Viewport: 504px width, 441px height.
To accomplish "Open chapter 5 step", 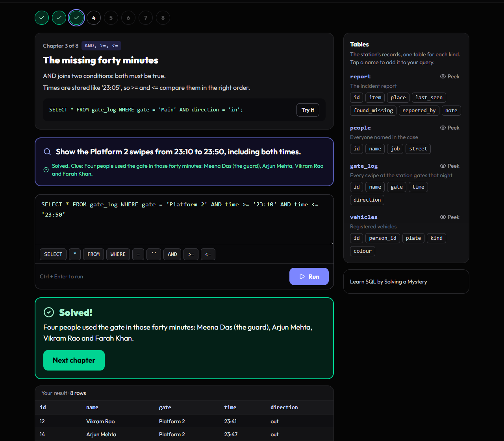I will click(111, 18).
